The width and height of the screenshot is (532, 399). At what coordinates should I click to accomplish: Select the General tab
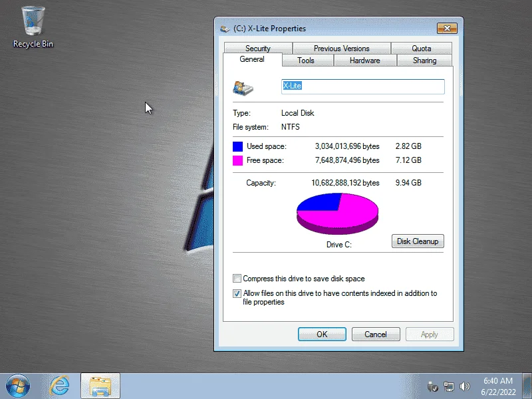click(x=252, y=59)
